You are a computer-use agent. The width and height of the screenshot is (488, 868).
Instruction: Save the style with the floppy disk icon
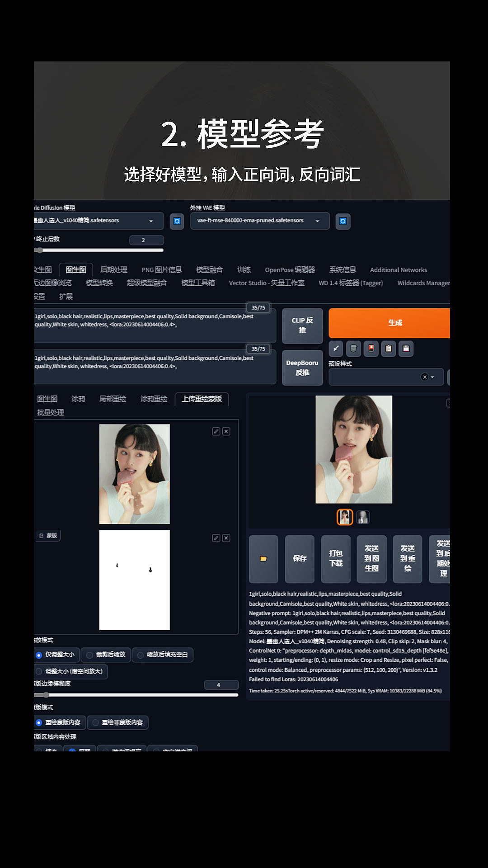406,349
